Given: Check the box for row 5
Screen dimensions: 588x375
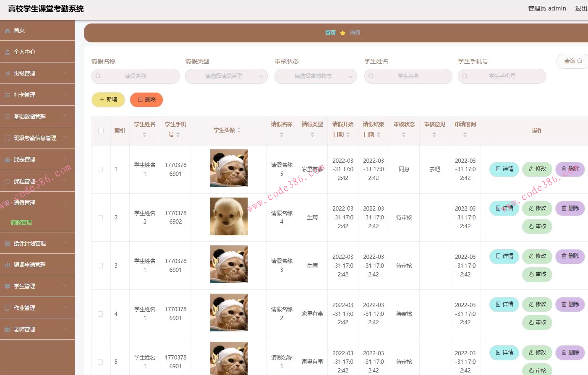Looking at the screenshot, I should pos(100,362).
